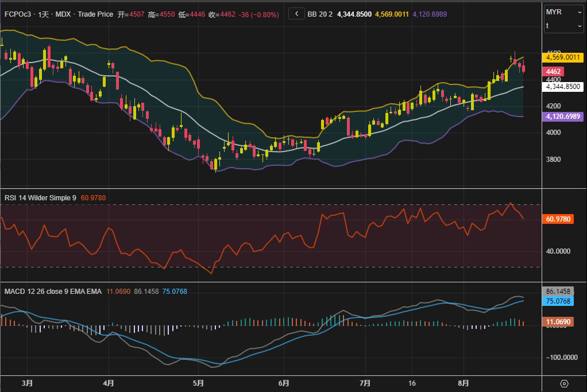Click the purple 4,120.6989 price axis tag
The width and height of the screenshot is (587, 392).
[x=563, y=117]
